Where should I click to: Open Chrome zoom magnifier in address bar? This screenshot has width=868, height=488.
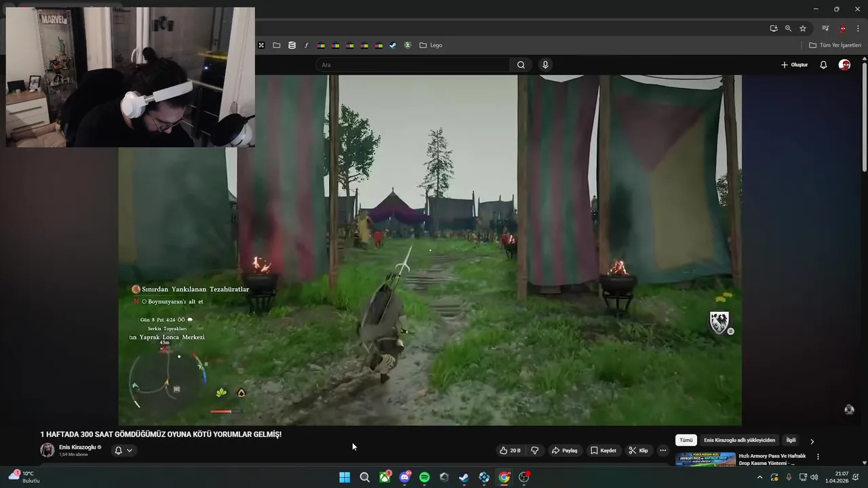(x=788, y=28)
